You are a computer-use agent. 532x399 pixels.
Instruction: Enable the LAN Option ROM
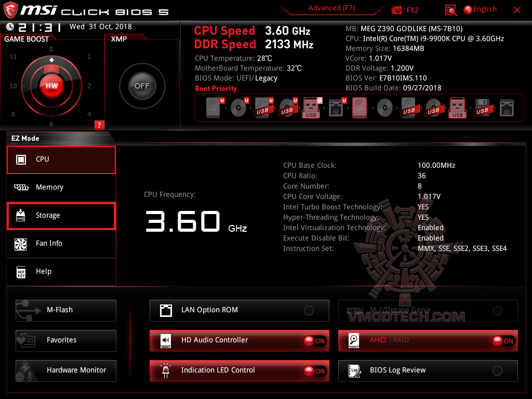click(309, 310)
